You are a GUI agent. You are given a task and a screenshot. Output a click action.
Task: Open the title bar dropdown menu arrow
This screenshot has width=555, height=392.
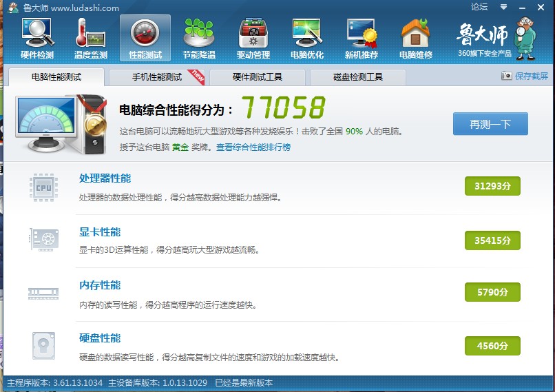pyautogui.click(x=503, y=7)
